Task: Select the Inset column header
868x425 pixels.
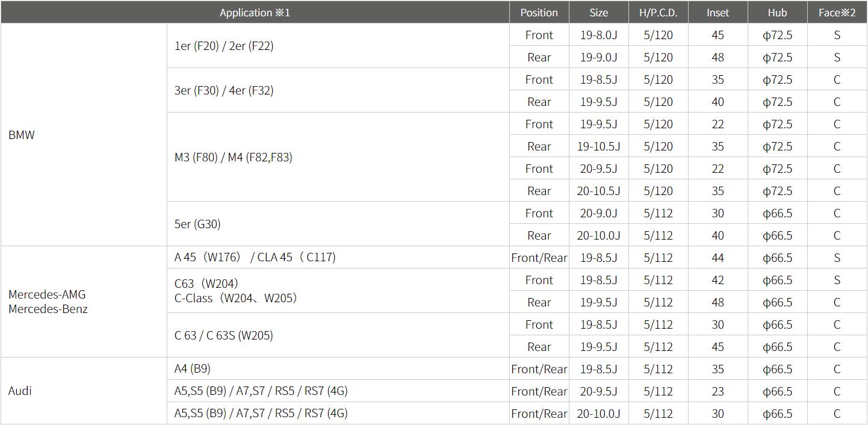Action: click(718, 12)
